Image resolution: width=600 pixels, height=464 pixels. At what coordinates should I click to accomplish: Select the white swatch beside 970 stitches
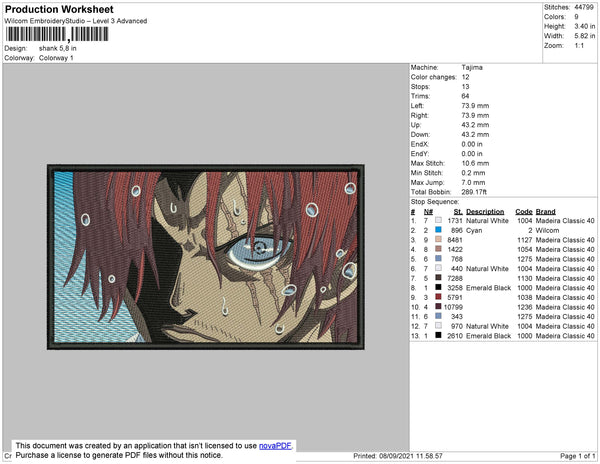[439, 326]
